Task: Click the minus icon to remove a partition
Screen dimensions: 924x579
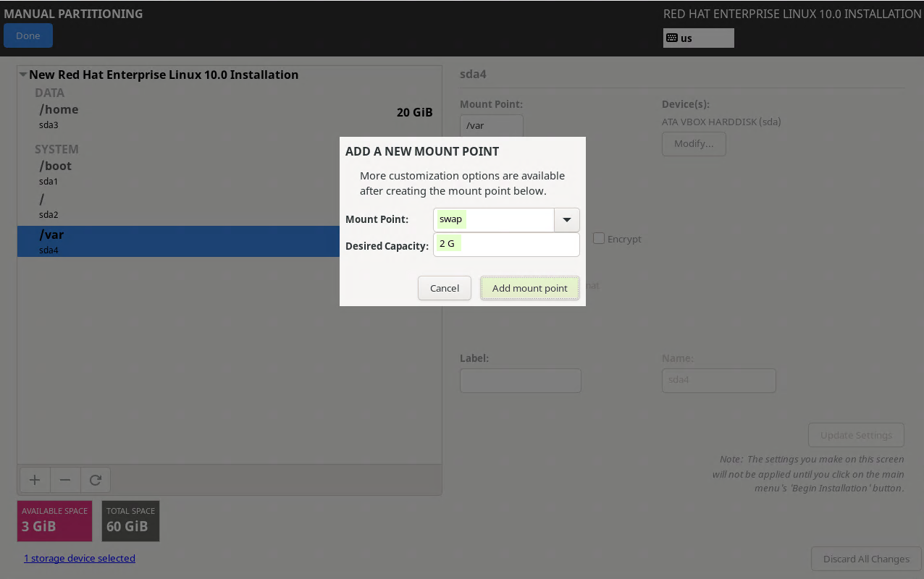Action: 64,480
